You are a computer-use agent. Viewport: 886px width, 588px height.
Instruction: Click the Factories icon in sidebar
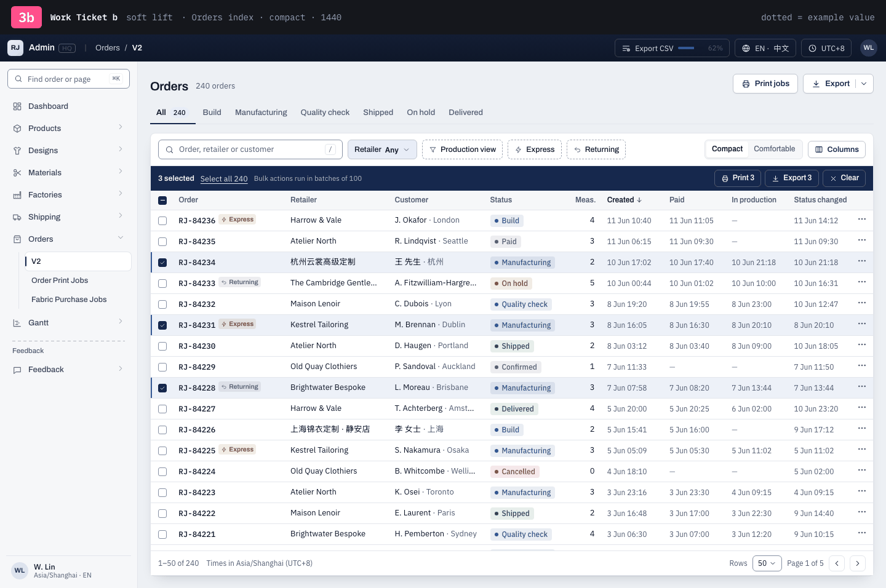(17, 195)
